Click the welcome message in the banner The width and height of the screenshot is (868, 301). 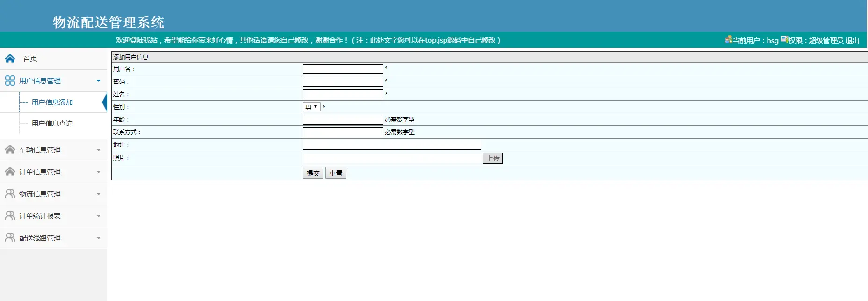308,40
